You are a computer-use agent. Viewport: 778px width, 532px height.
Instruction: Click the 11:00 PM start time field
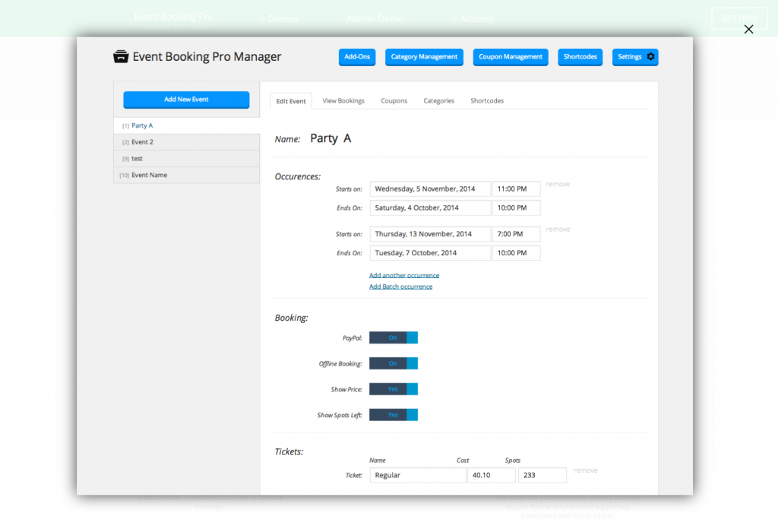click(x=516, y=189)
